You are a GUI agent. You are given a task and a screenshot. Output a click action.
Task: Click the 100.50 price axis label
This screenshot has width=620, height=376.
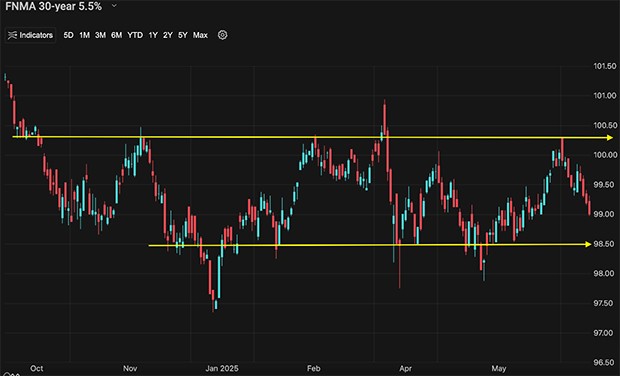[x=605, y=125]
